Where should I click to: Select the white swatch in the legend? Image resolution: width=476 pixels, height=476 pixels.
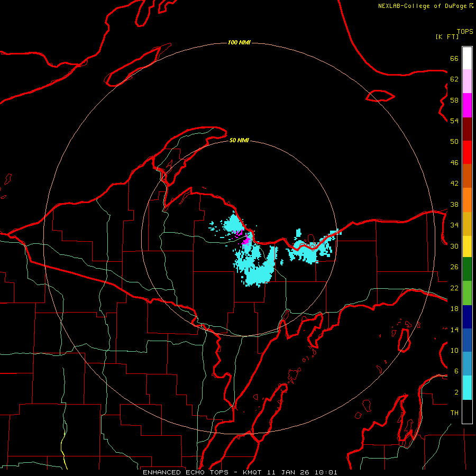pos(467,58)
